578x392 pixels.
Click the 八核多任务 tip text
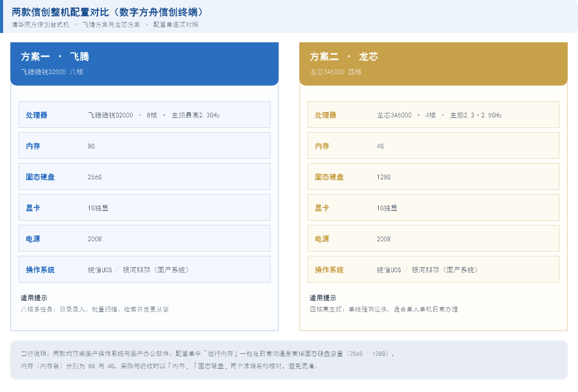[x=95, y=309]
